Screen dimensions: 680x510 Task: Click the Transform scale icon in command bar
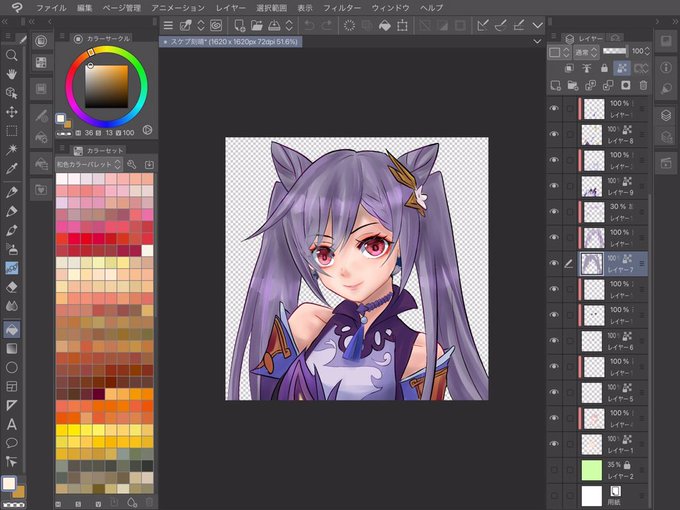click(402, 26)
